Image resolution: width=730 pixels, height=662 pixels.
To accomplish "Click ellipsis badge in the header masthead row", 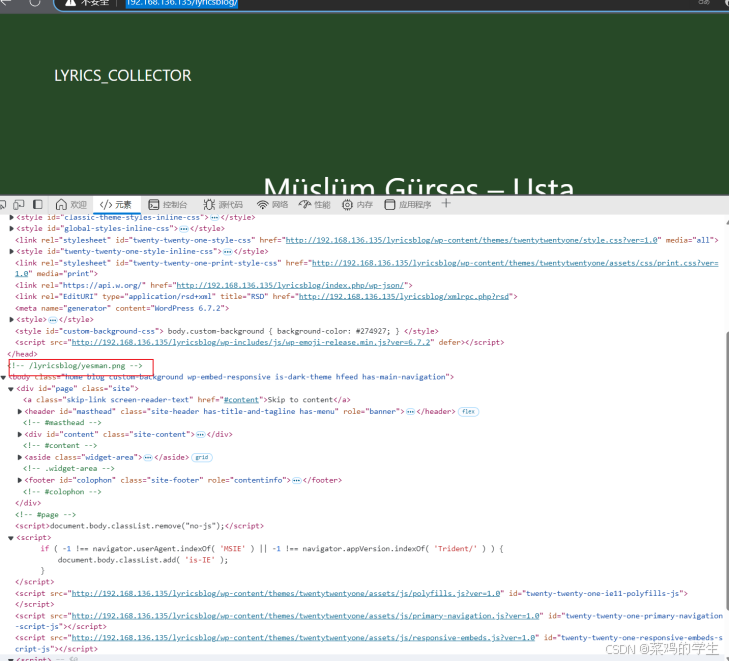I will pos(410,412).
